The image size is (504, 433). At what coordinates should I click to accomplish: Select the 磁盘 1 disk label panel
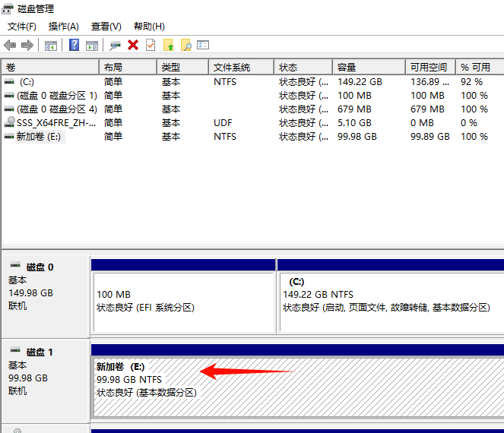coord(46,381)
